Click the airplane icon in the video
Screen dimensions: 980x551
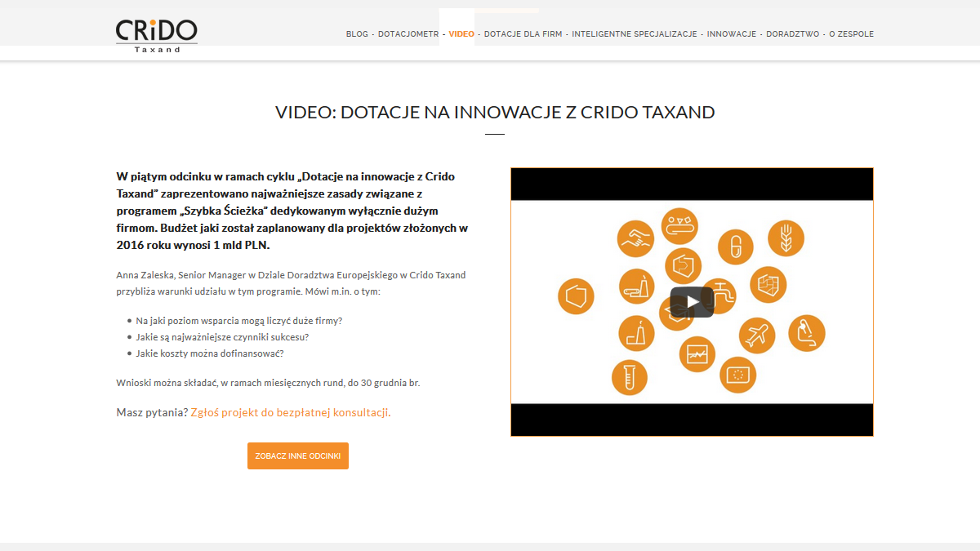tap(756, 335)
